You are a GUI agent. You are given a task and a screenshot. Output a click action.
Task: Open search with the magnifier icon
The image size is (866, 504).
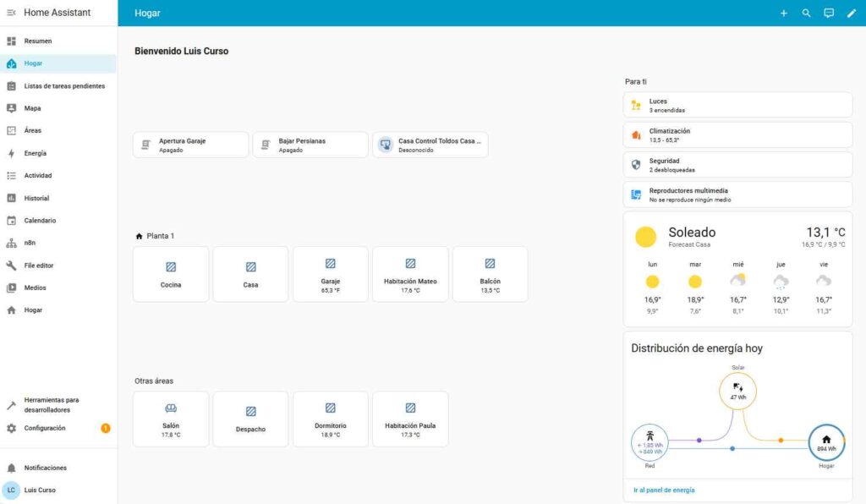806,14
